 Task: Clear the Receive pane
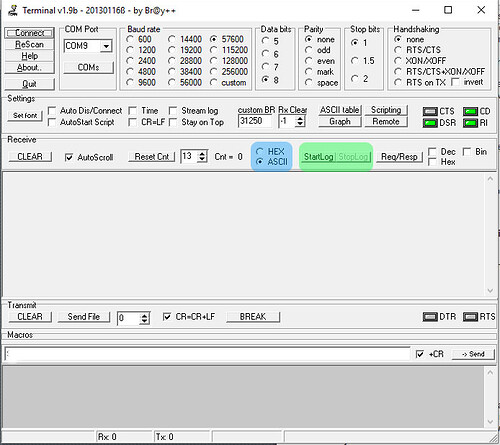point(30,157)
